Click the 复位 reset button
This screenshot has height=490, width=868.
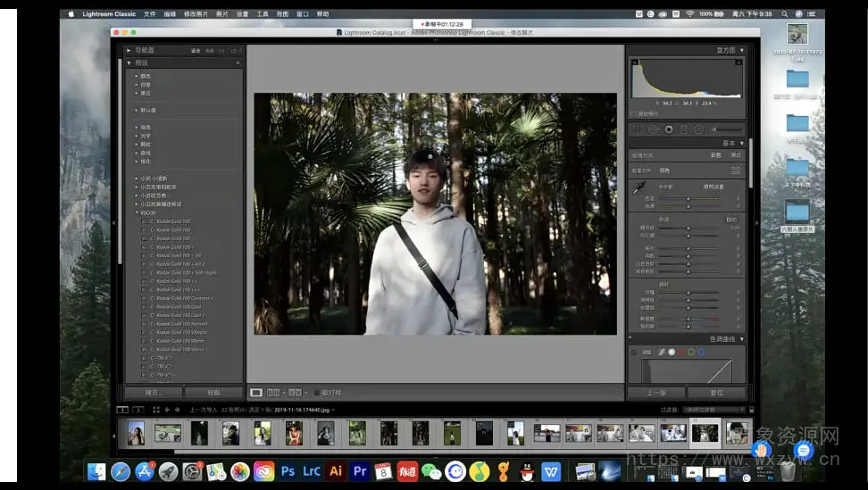click(716, 393)
